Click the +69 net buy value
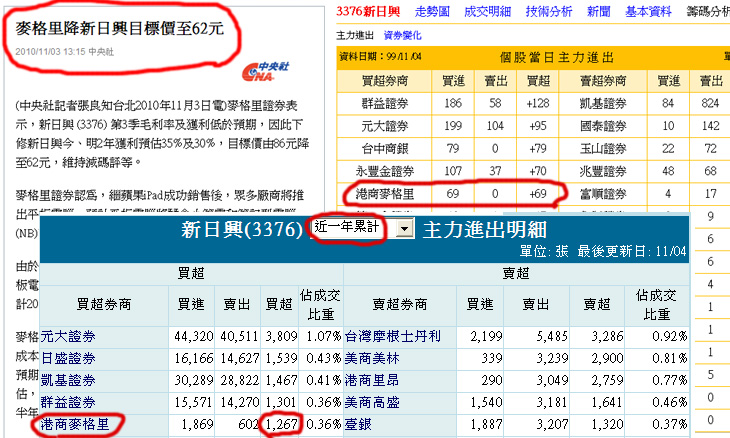 pos(538,194)
